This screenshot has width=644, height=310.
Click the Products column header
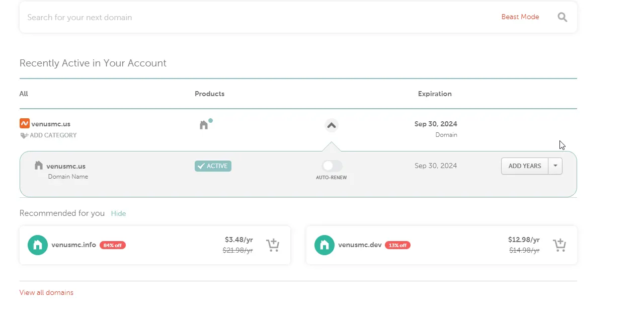tap(209, 94)
